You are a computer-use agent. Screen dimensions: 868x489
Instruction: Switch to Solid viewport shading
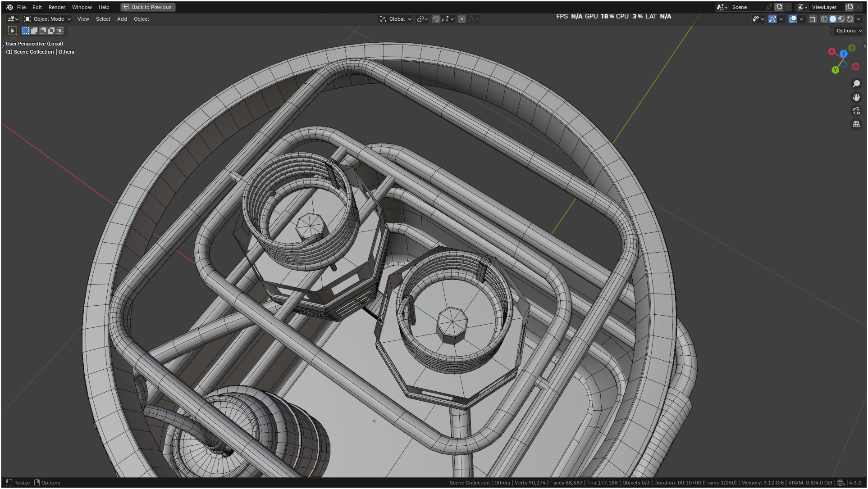tap(833, 19)
